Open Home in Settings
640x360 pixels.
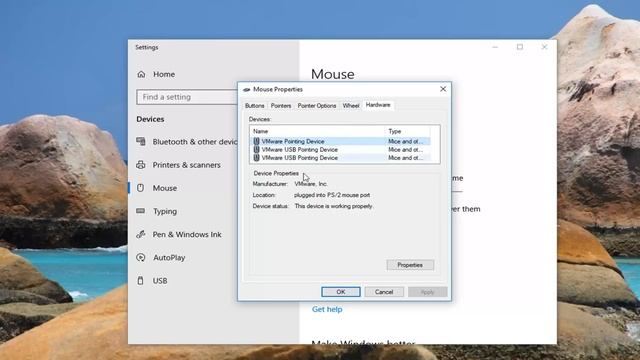164,74
